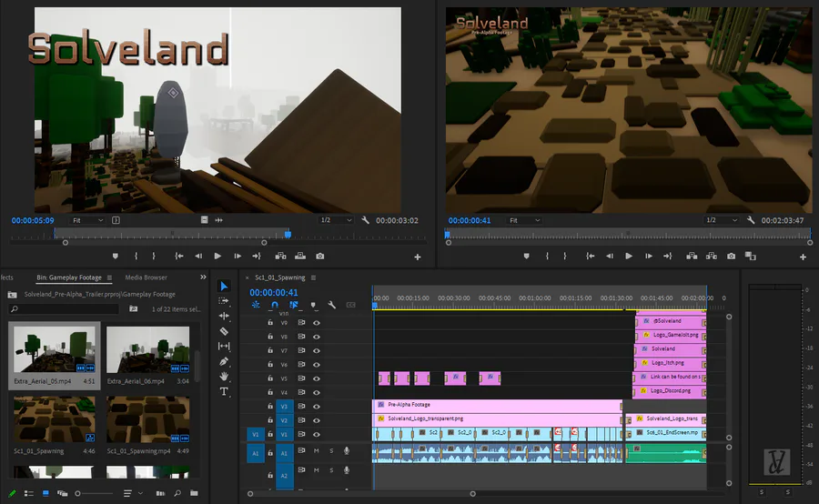Step back one frame in source monitor
Image resolution: width=819 pixels, height=504 pixels.
pos(198,256)
